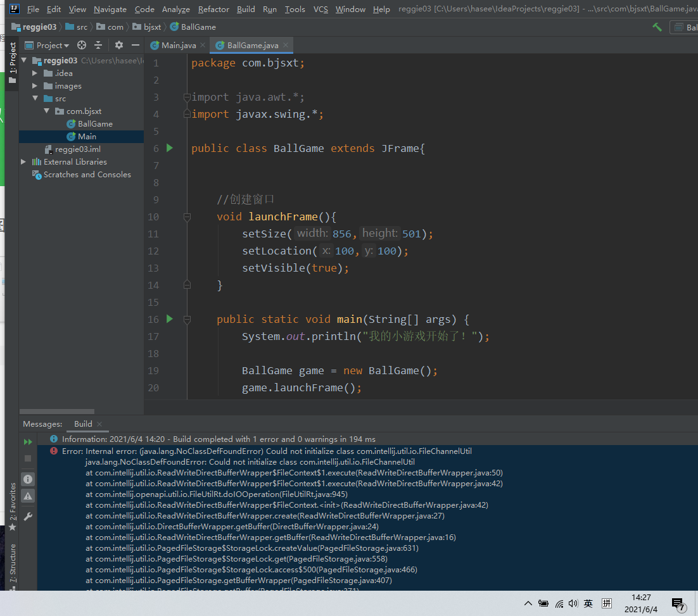Collapse the com.bjsxt package
The width and height of the screenshot is (698, 616).
pos(47,111)
